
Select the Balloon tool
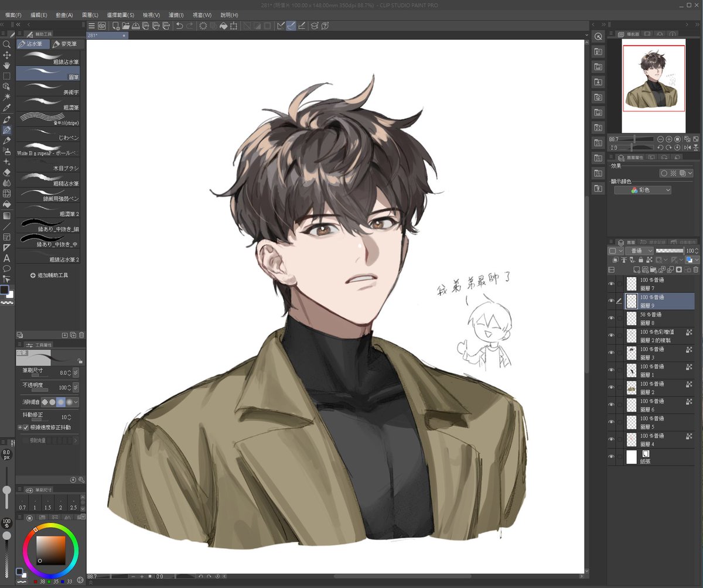point(8,268)
